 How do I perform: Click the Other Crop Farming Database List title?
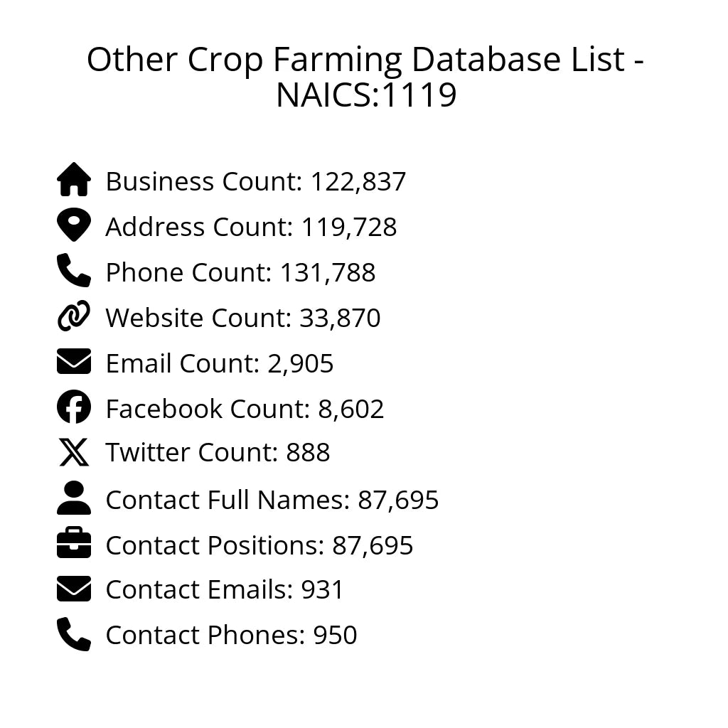(x=365, y=77)
